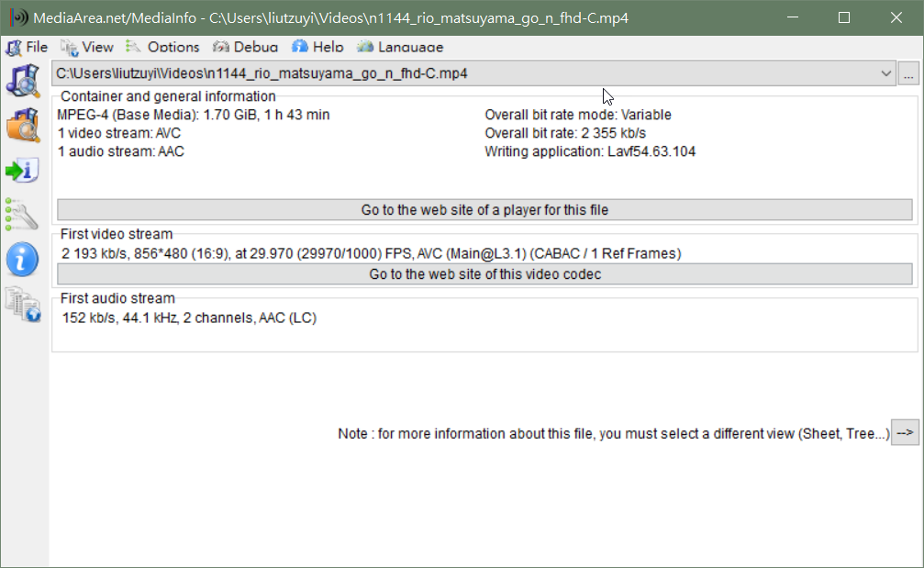Click the blue About info sidebar icon
This screenshot has width=924, height=568.
(x=22, y=260)
